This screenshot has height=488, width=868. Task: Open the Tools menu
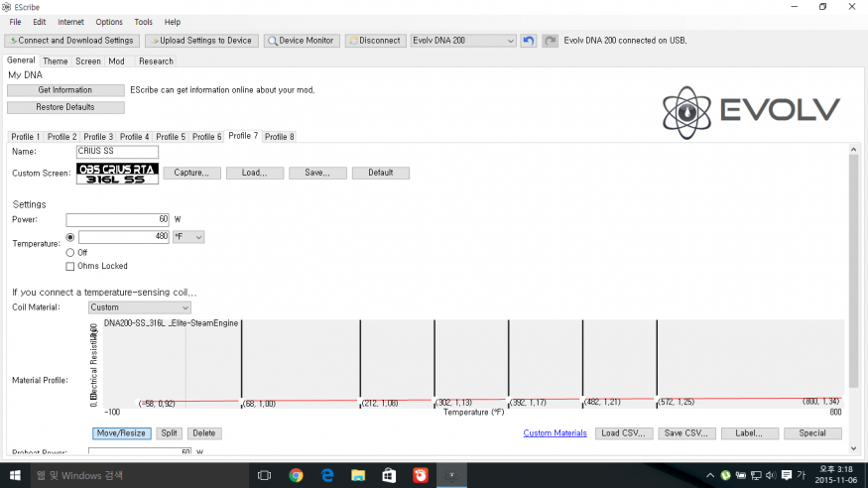144,22
